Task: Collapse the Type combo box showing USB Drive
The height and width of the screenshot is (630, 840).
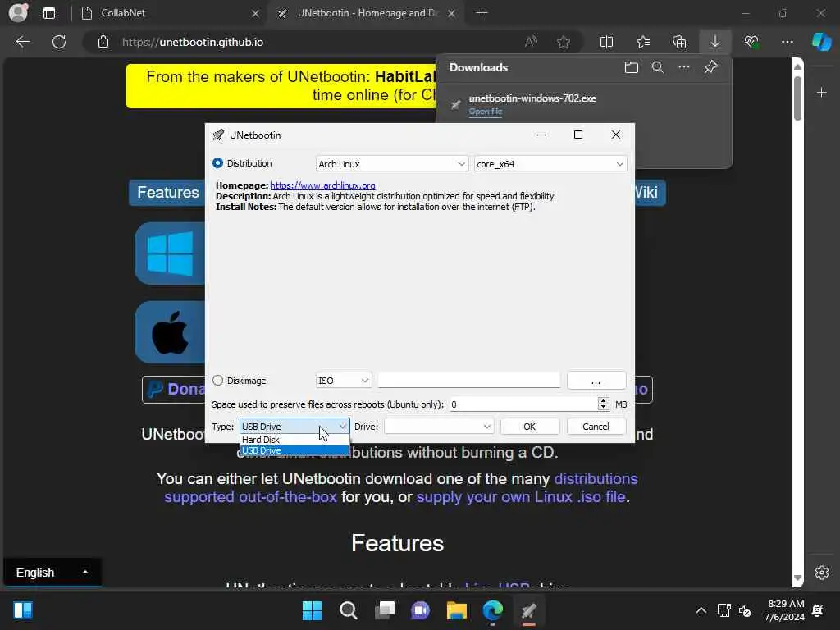Action: [x=294, y=427]
